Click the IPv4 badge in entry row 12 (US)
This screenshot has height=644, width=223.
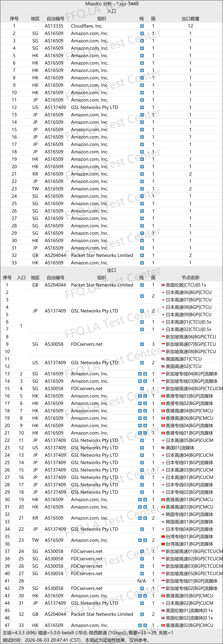pyautogui.click(x=142, y=108)
